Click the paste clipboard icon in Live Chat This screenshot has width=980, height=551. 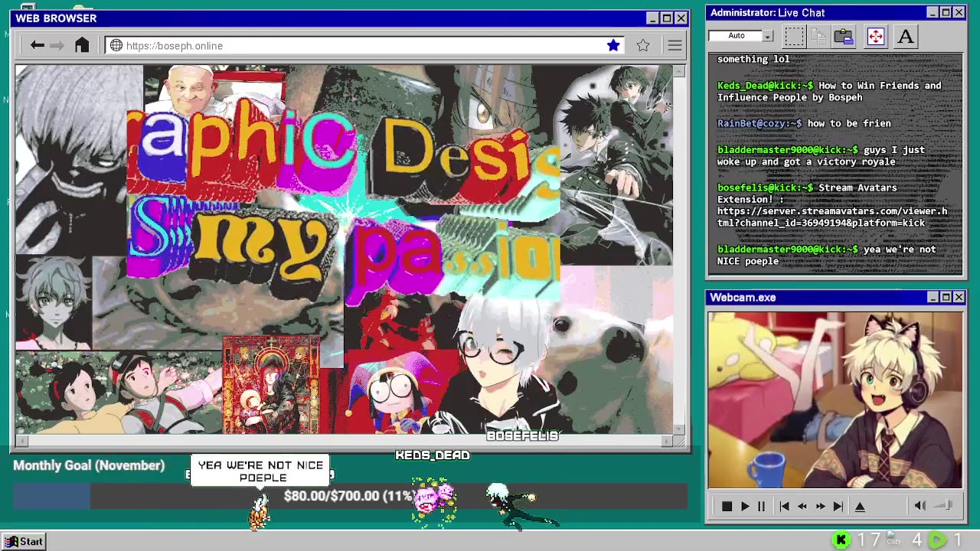tap(844, 36)
